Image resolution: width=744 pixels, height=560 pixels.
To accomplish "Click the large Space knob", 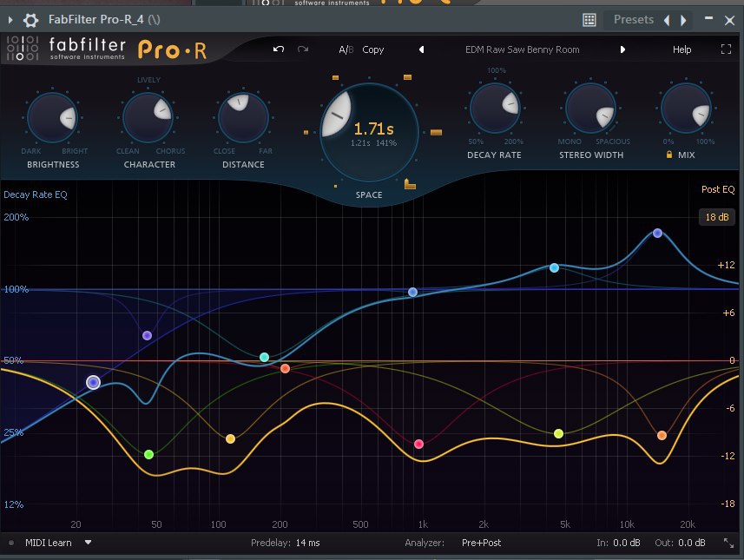I will coord(369,132).
